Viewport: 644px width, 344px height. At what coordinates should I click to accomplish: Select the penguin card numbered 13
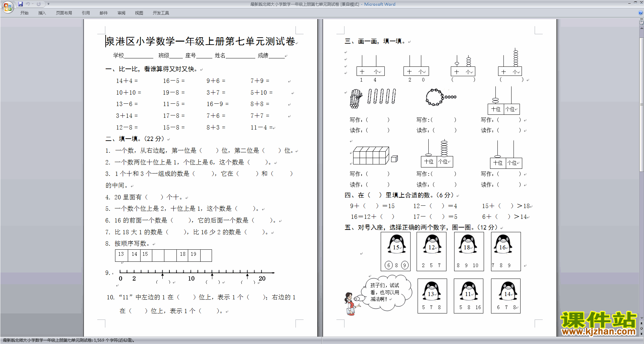point(432,296)
